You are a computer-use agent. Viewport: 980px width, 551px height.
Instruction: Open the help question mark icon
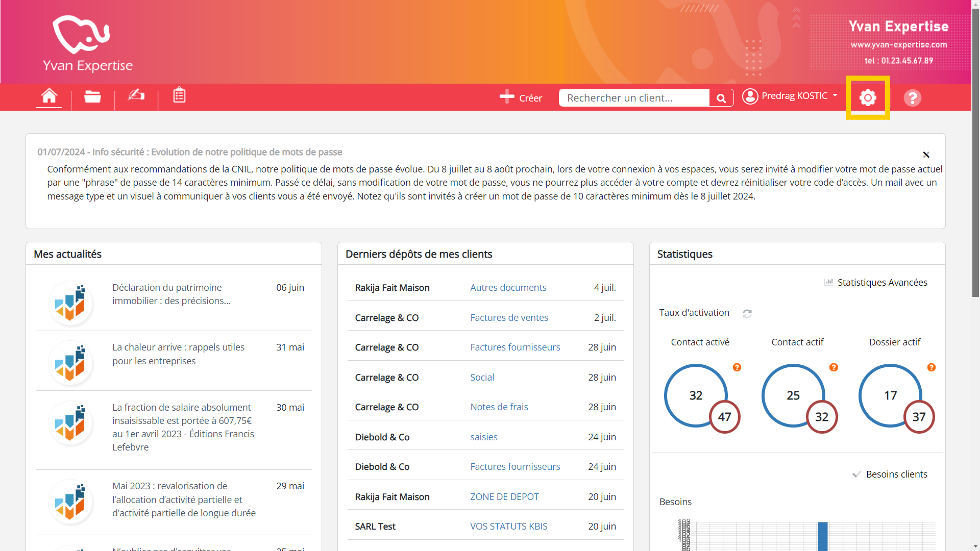tap(912, 97)
